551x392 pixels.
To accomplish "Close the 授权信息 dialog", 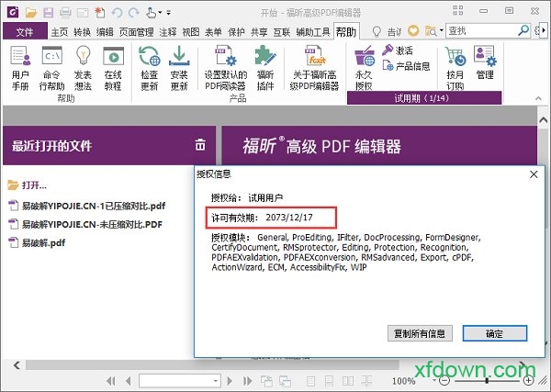I will (534, 174).
